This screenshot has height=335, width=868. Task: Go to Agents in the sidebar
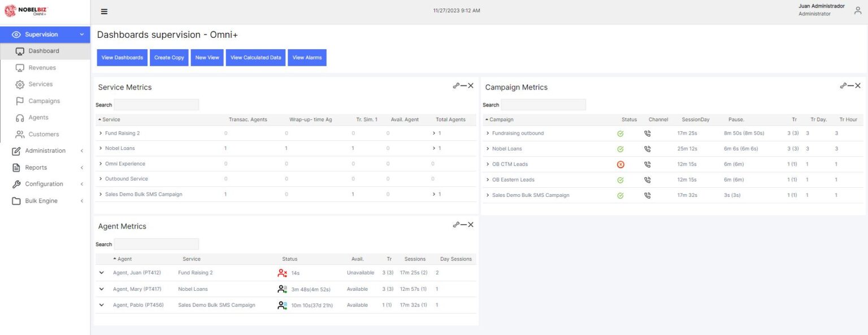(x=38, y=117)
